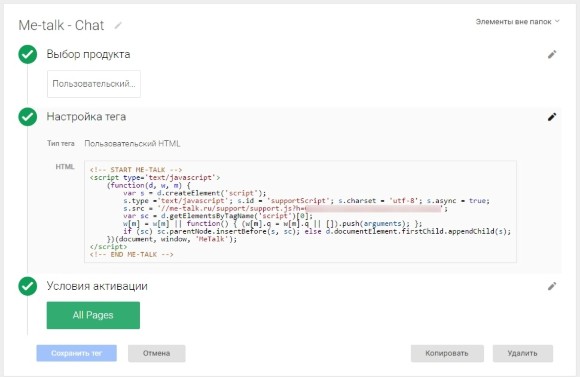The height and width of the screenshot is (377, 580).
Task: Edit the Условия активации section pencil
Action: pos(552,286)
